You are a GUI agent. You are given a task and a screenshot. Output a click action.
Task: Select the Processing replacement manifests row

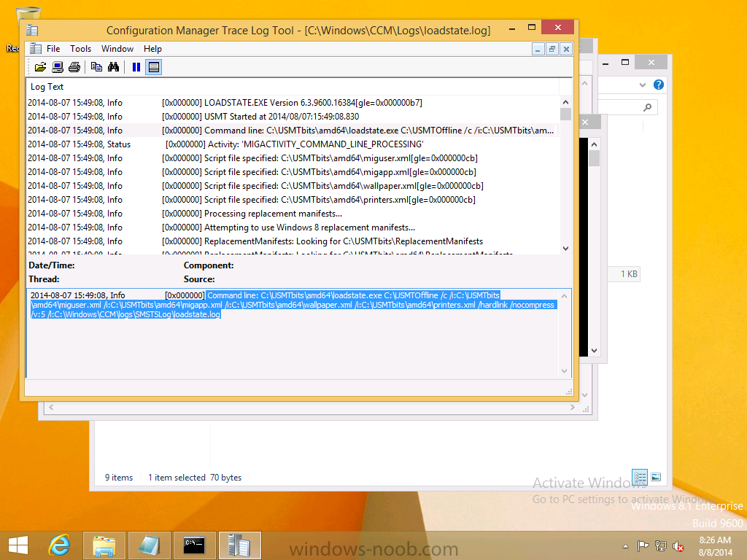pos(293,214)
